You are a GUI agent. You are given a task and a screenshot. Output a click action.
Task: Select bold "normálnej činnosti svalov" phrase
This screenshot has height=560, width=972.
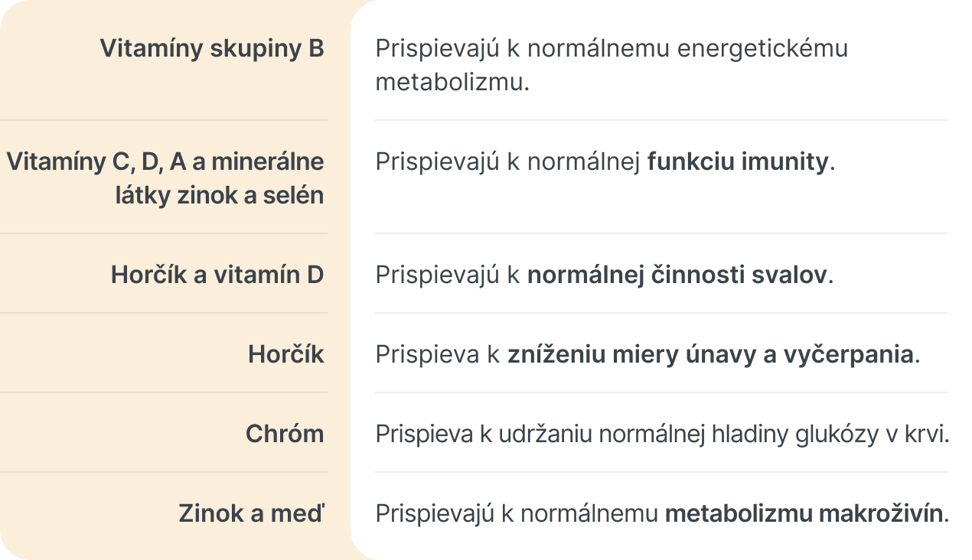[677, 275]
